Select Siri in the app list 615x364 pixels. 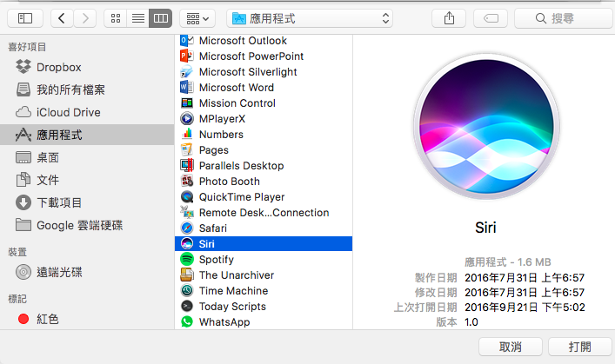264,244
